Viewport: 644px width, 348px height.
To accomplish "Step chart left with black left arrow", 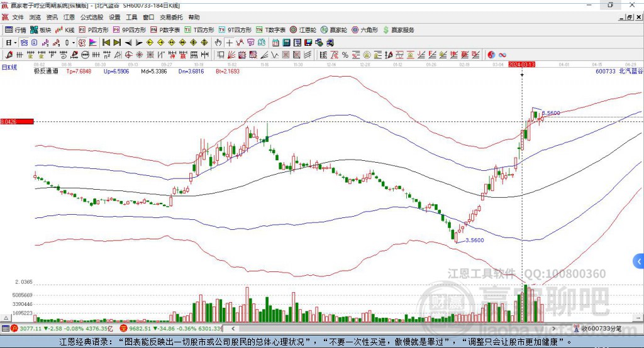I will (x=128, y=42).
